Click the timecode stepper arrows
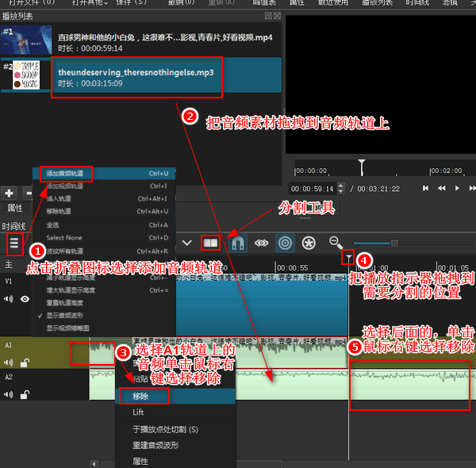The height and width of the screenshot is (468, 476). 341,189
